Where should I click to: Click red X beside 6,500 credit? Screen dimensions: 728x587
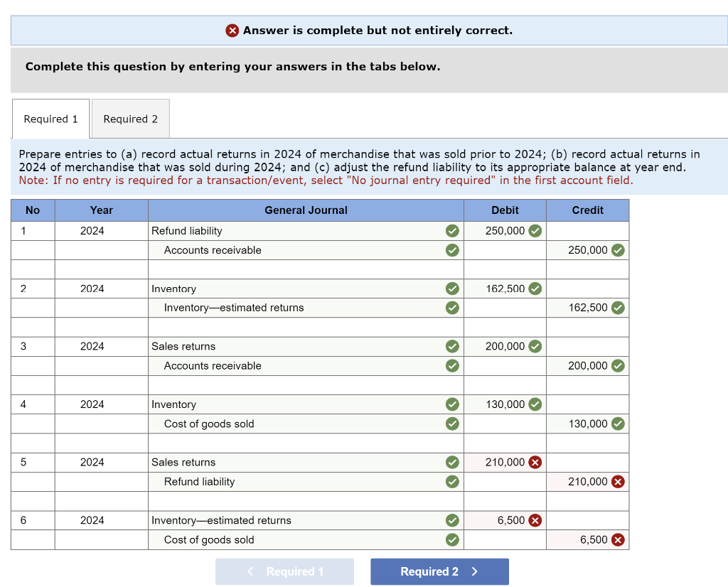[x=618, y=539]
